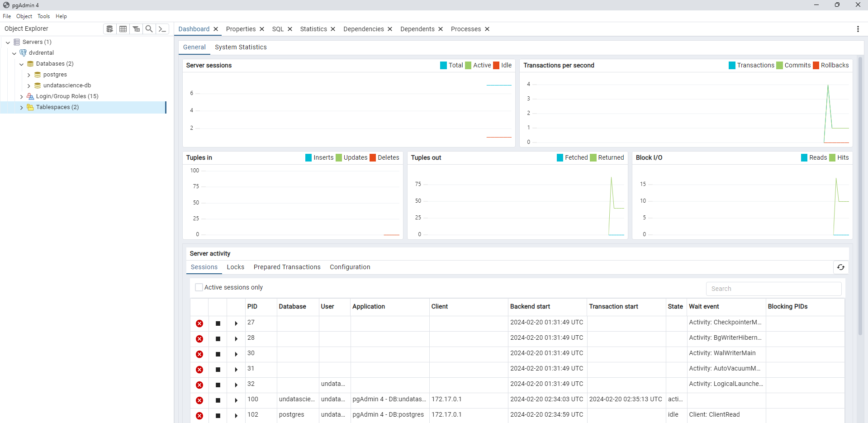Close the Processes tab

[487, 29]
